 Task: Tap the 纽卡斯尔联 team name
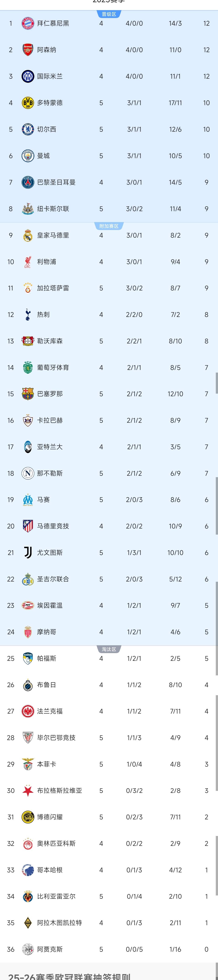point(53,209)
